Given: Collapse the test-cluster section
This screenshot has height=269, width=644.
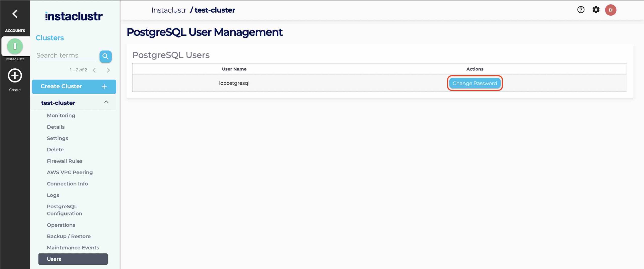Looking at the screenshot, I should point(106,102).
